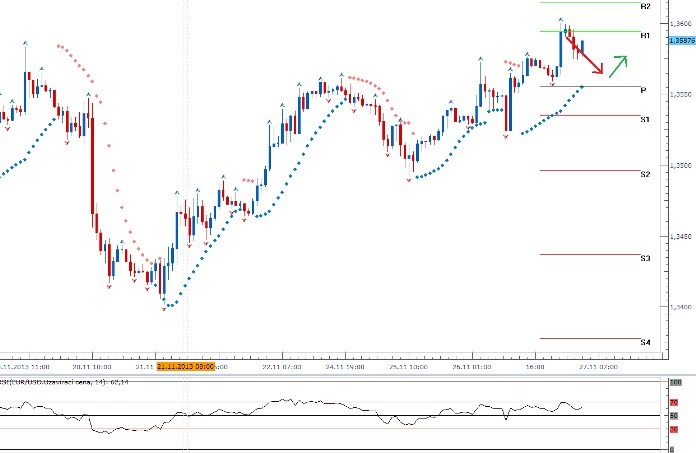This screenshot has width=696, height=453.
Task: Click the red RSI overbought level 70
Action: coord(674,402)
